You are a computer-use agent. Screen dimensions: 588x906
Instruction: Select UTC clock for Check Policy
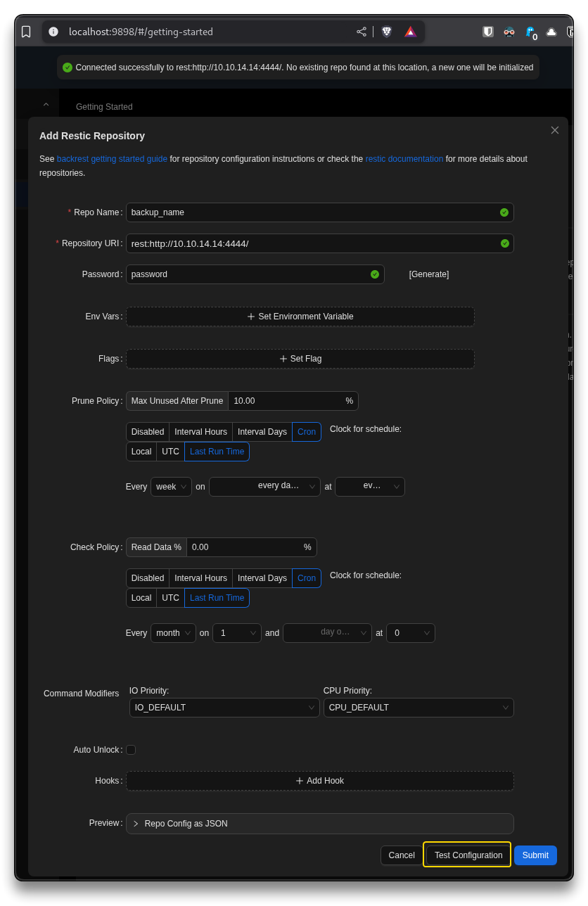(171, 598)
